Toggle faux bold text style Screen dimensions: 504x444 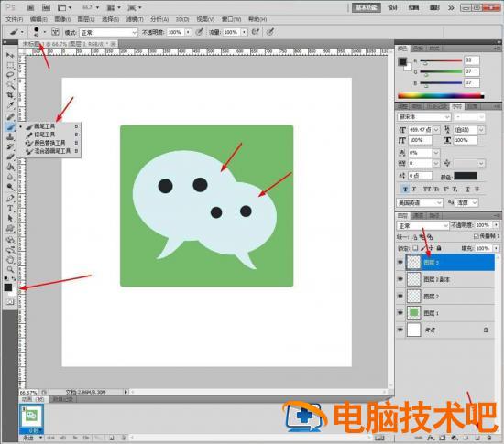coord(405,190)
